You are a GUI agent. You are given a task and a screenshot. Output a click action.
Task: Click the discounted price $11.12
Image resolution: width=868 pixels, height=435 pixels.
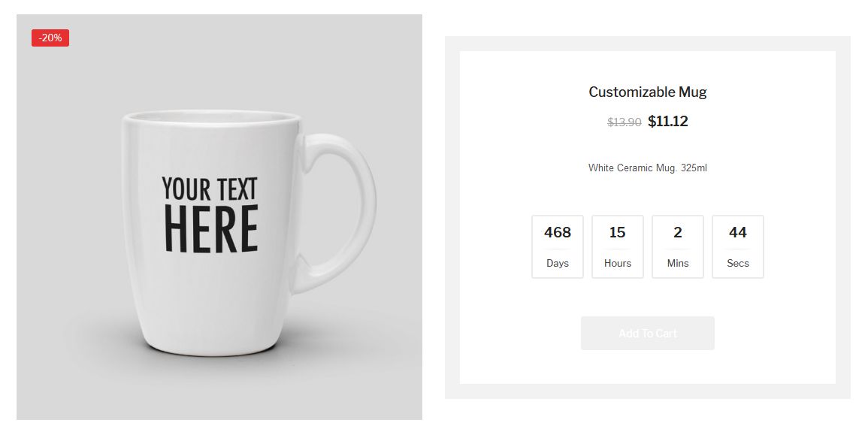click(667, 121)
